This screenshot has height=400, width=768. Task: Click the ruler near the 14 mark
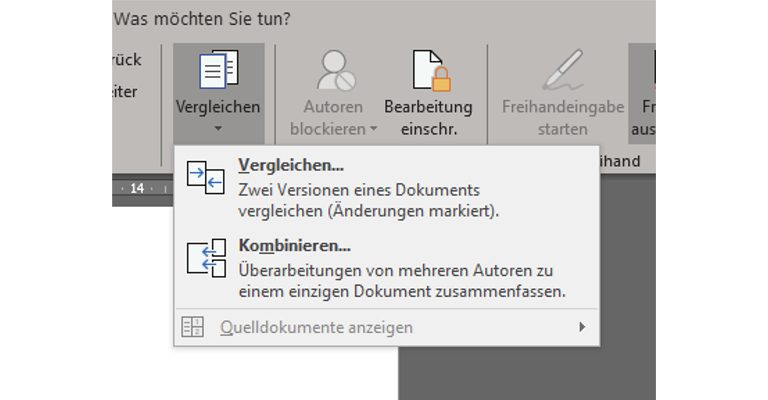tap(137, 188)
